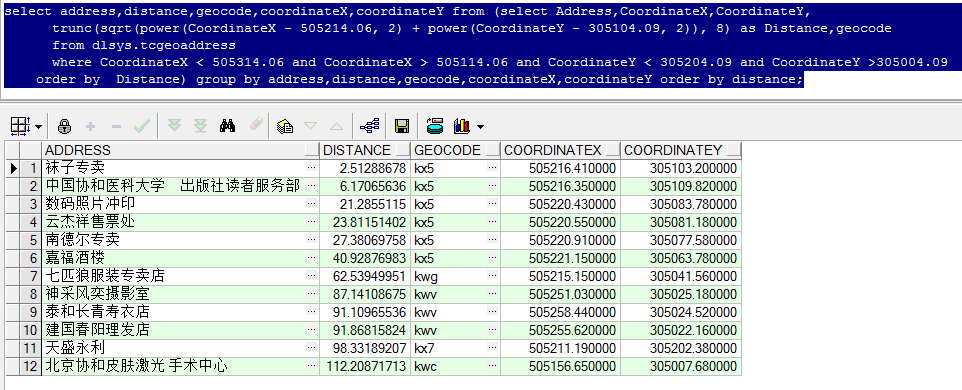Viewport: 962px width, 390px height.
Task: Expand the grid mode dropdown arrow
Action: [x=39, y=127]
